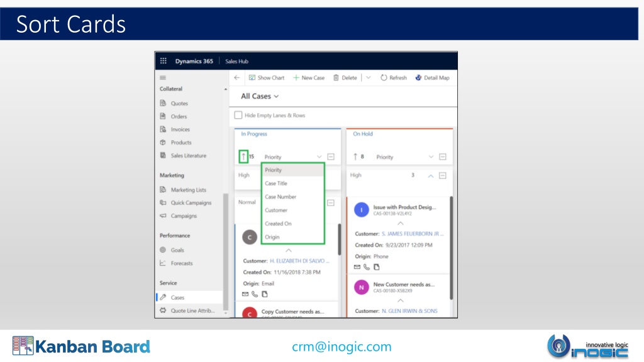Select Priority in the sort options list
The height and width of the screenshot is (362, 644).
point(292,170)
